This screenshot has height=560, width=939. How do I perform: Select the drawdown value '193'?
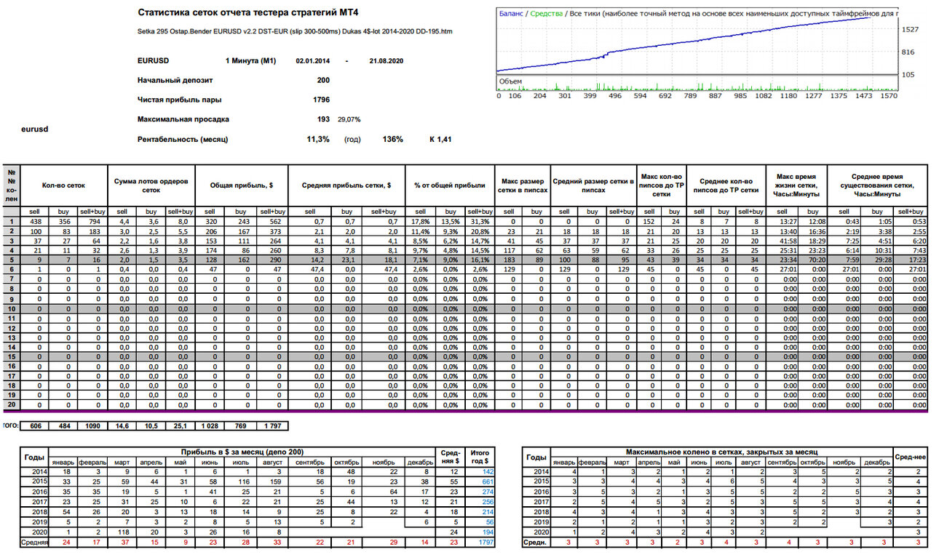click(323, 119)
